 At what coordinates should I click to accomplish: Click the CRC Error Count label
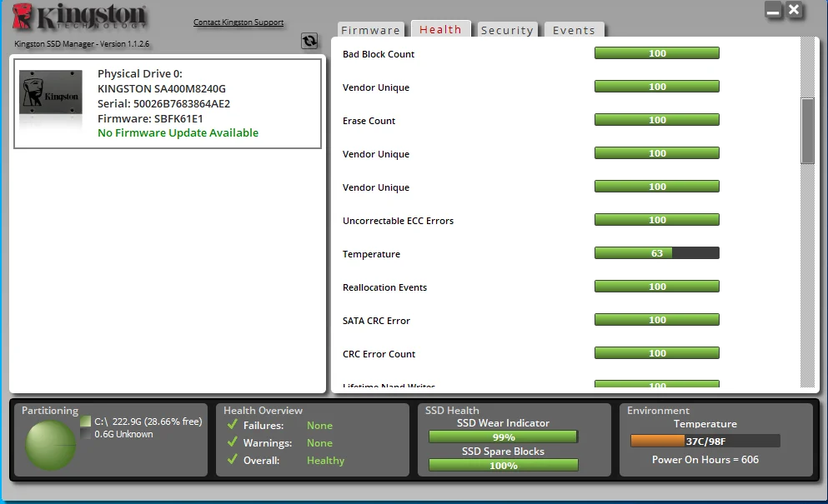[x=379, y=353]
